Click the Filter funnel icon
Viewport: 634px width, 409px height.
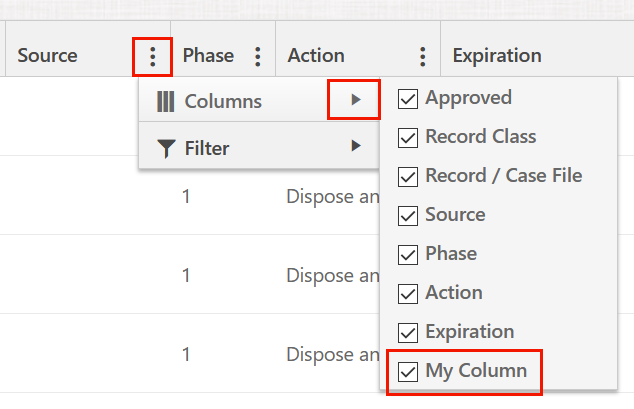(166, 149)
